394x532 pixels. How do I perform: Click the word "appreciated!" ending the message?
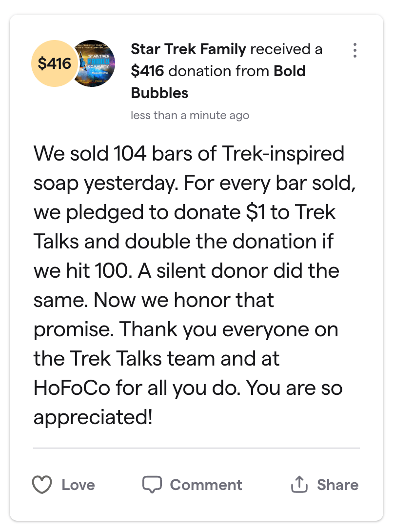[93, 417]
